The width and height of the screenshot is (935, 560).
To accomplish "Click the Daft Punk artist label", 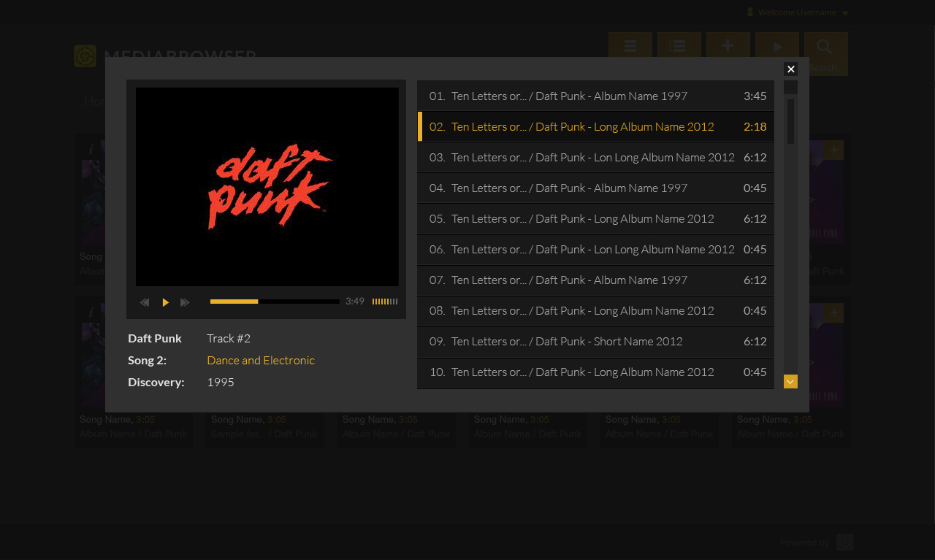I will (x=155, y=338).
